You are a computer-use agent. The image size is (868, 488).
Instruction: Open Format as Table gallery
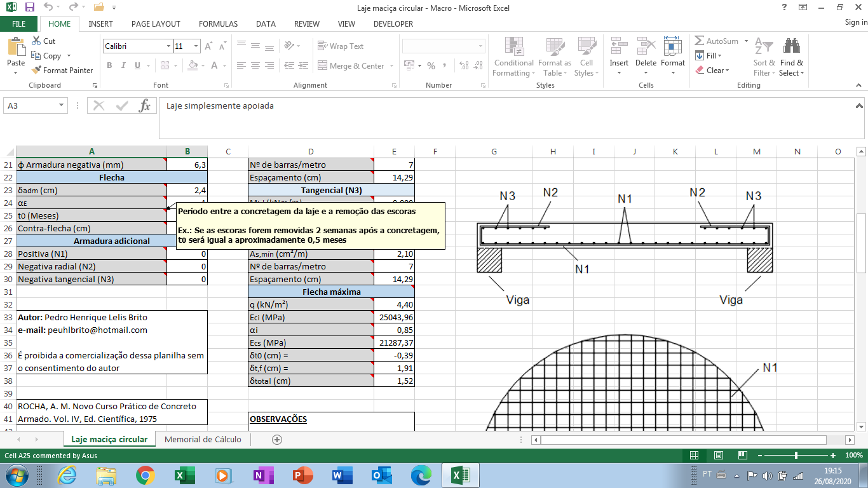coord(555,57)
